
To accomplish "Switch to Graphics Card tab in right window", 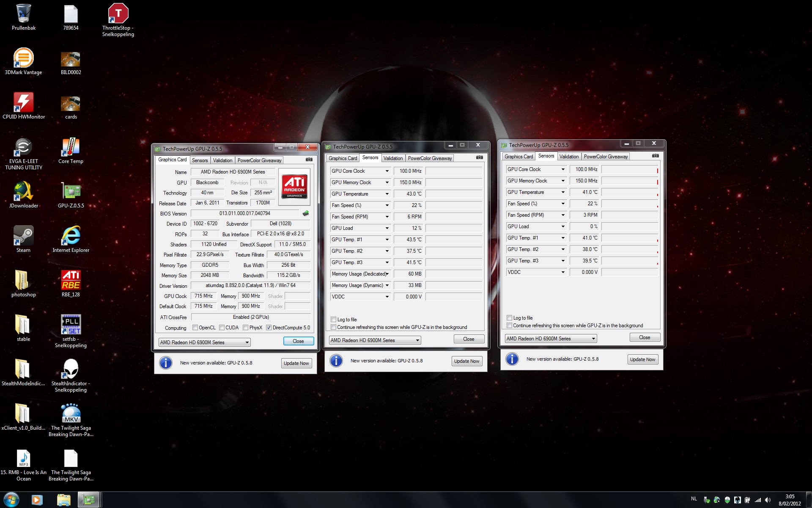I will (519, 157).
